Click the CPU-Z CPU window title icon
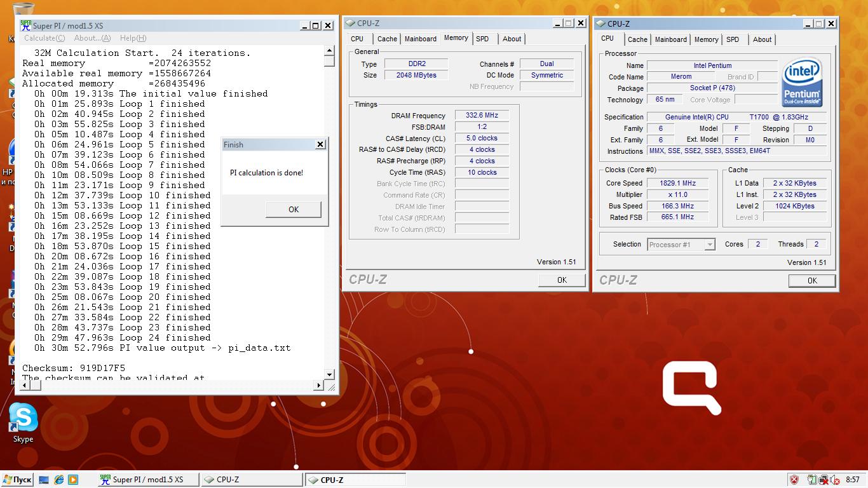868x488 pixels. [x=600, y=24]
